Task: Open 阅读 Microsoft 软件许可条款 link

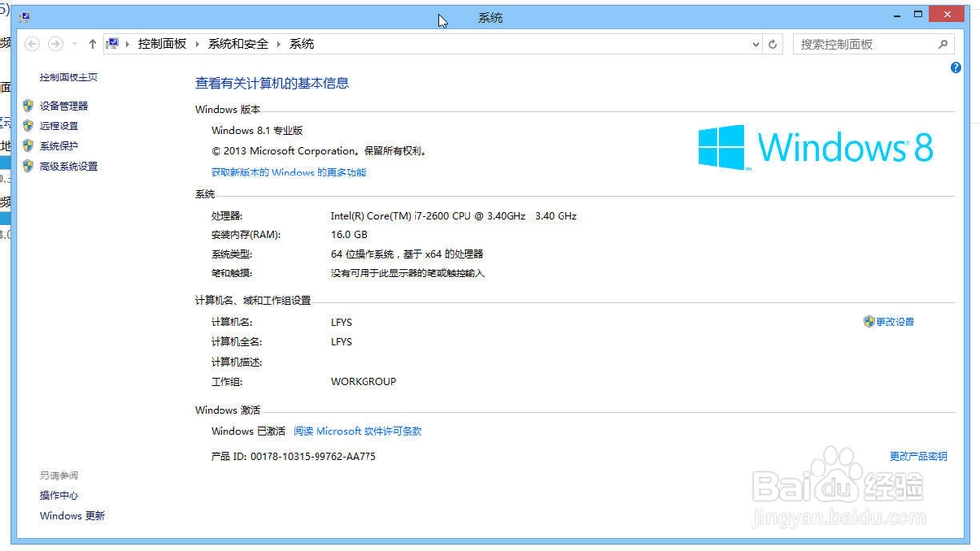Action: coord(358,431)
